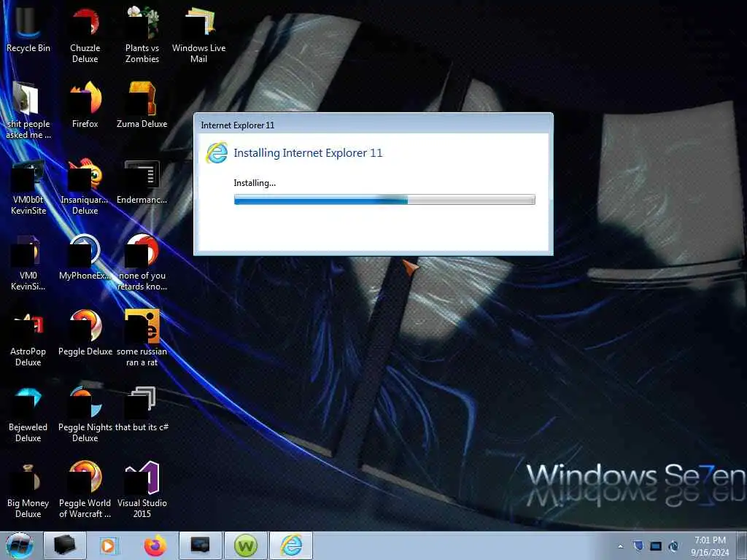Click the installation progress bar
The image size is (747, 560).
click(384, 200)
